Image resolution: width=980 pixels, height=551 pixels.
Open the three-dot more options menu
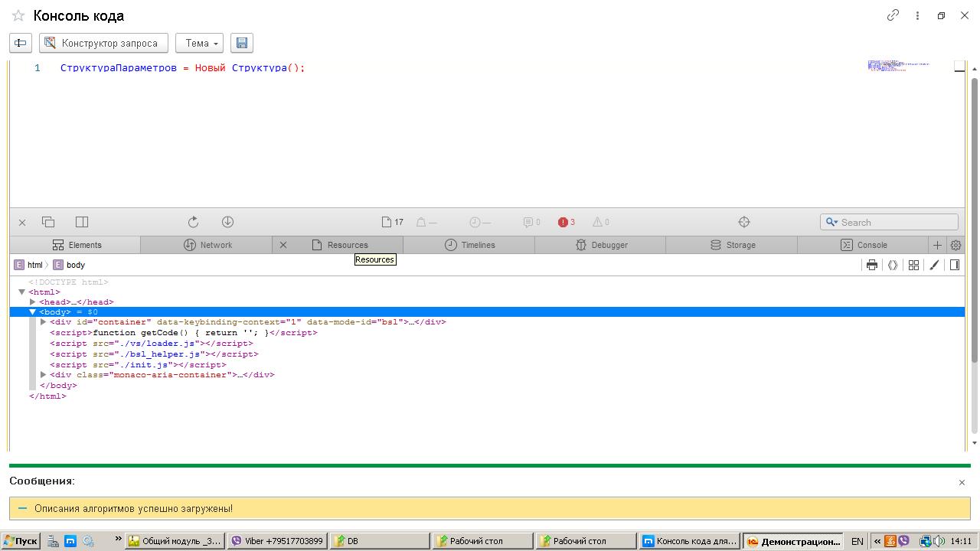point(917,15)
